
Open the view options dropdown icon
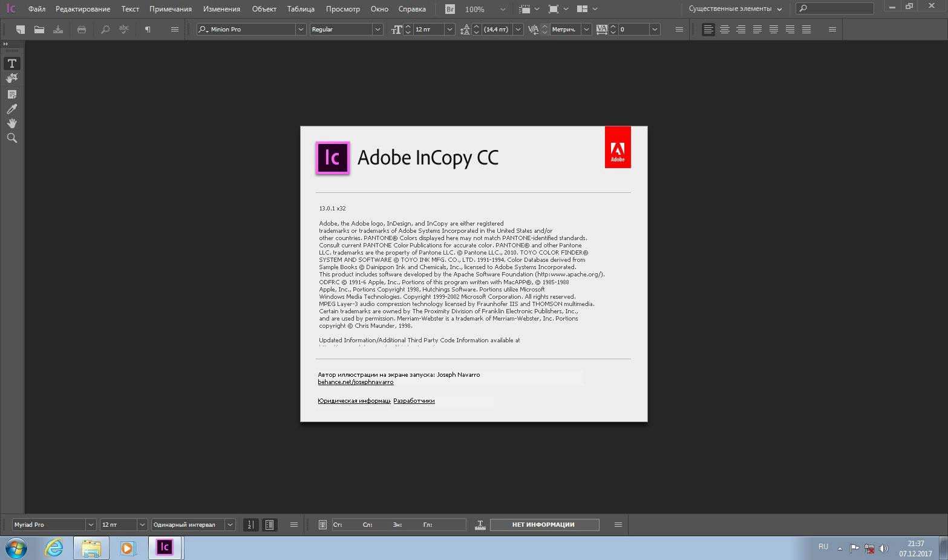(529, 9)
